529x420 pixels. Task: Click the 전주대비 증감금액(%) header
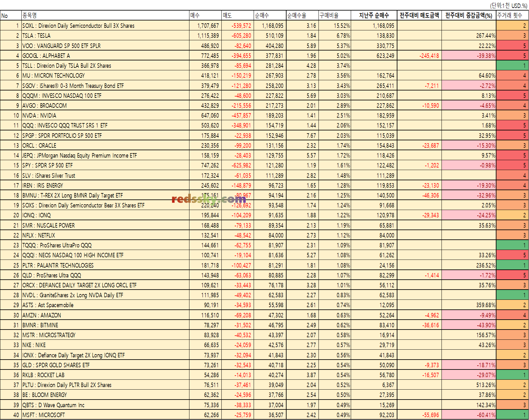tap(469, 15)
